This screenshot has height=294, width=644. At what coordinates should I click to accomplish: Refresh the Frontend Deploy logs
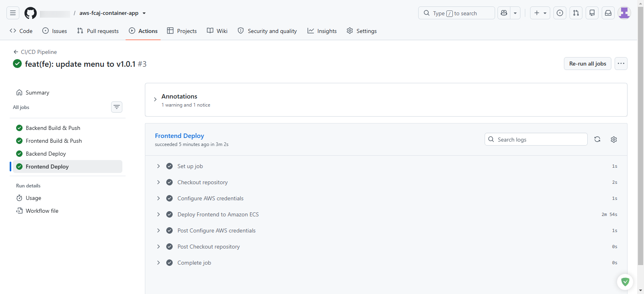tap(597, 139)
